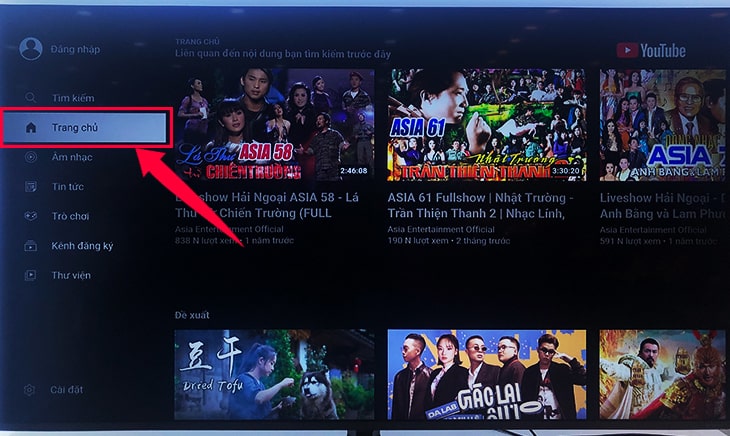Click the Cài đặt gear icon
Screen dimensions: 730x436
29,389
